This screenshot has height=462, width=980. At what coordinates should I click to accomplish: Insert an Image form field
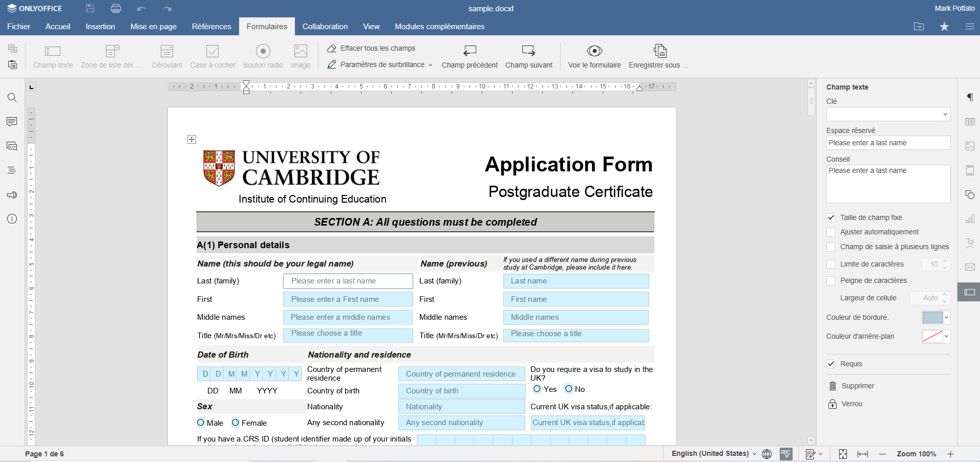(301, 56)
